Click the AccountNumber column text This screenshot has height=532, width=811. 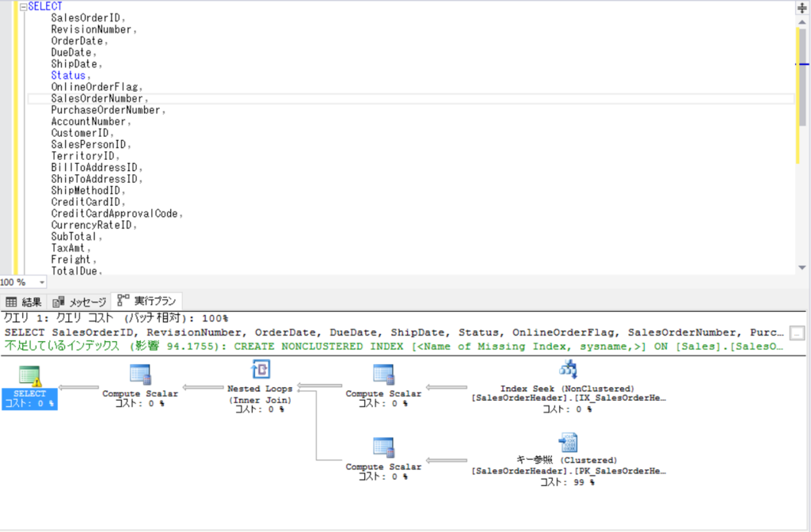(x=89, y=121)
